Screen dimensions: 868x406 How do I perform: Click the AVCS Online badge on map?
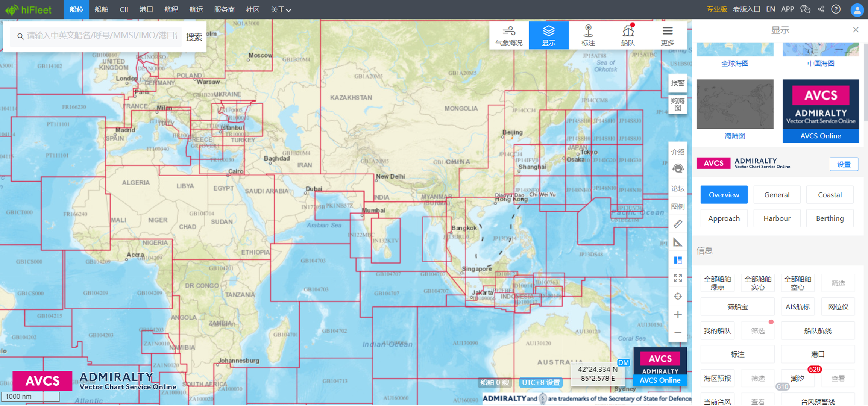pyautogui.click(x=660, y=367)
